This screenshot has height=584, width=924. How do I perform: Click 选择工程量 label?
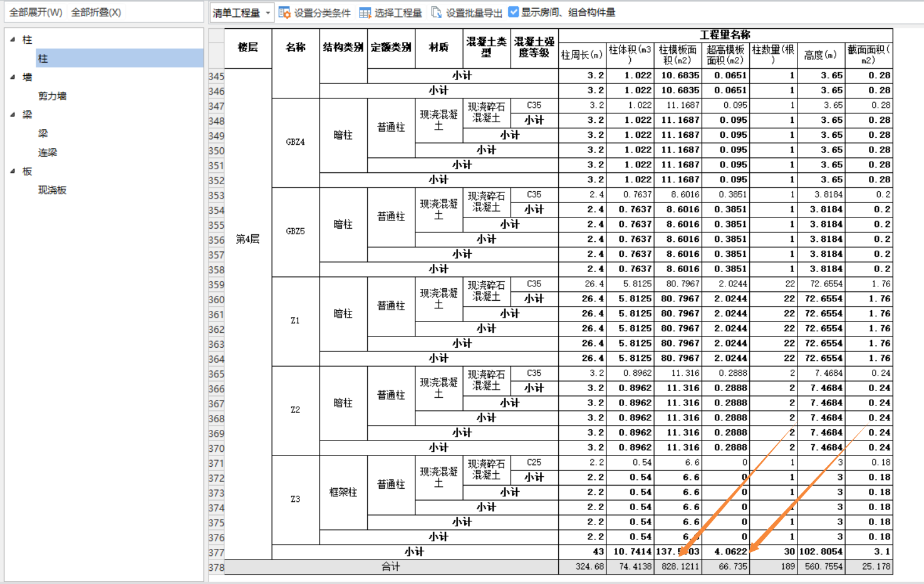[398, 13]
